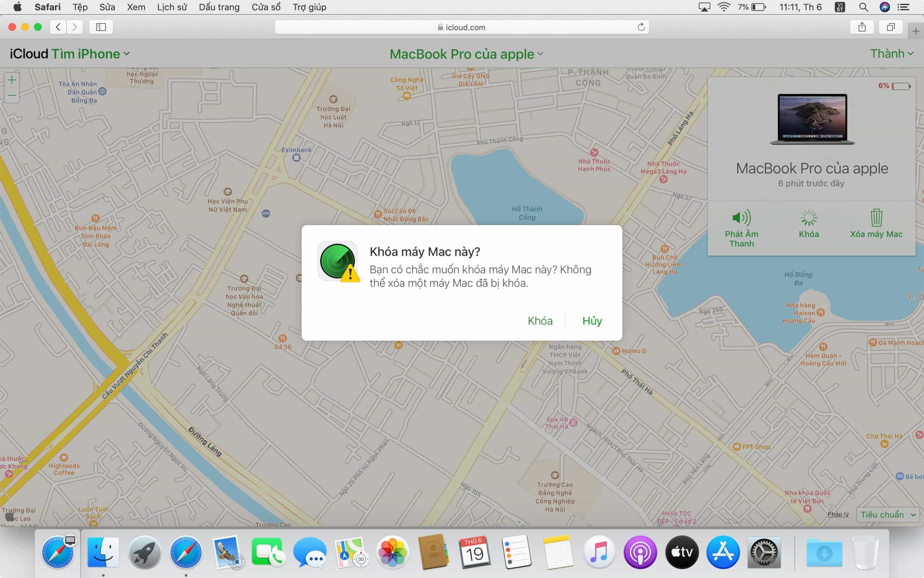Show all tabs overview in Safari
The image size is (924, 578).
click(x=891, y=27)
